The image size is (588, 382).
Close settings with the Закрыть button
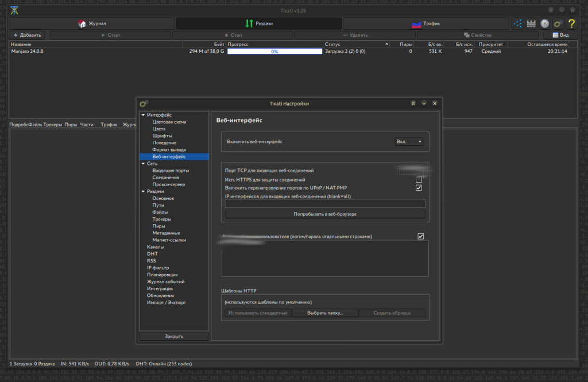174,337
